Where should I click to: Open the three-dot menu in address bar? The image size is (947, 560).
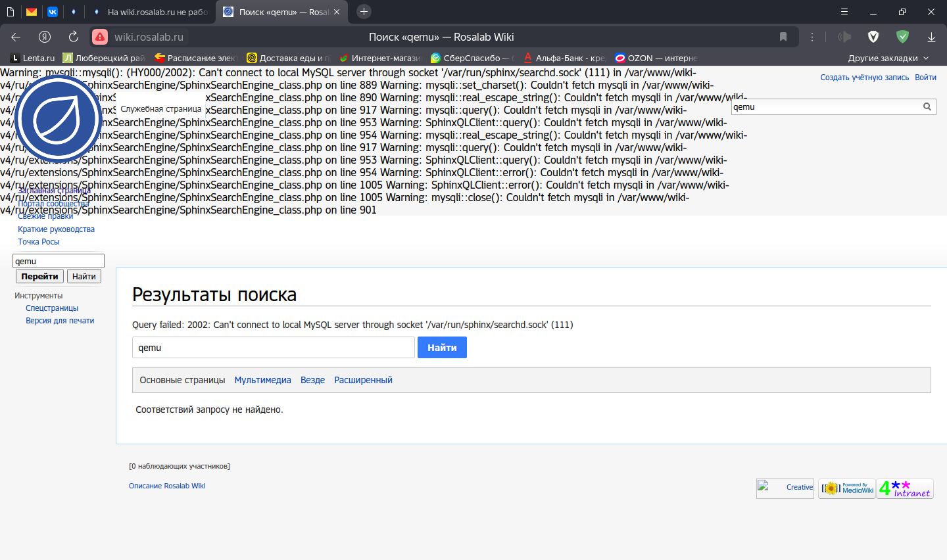point(812,37)
